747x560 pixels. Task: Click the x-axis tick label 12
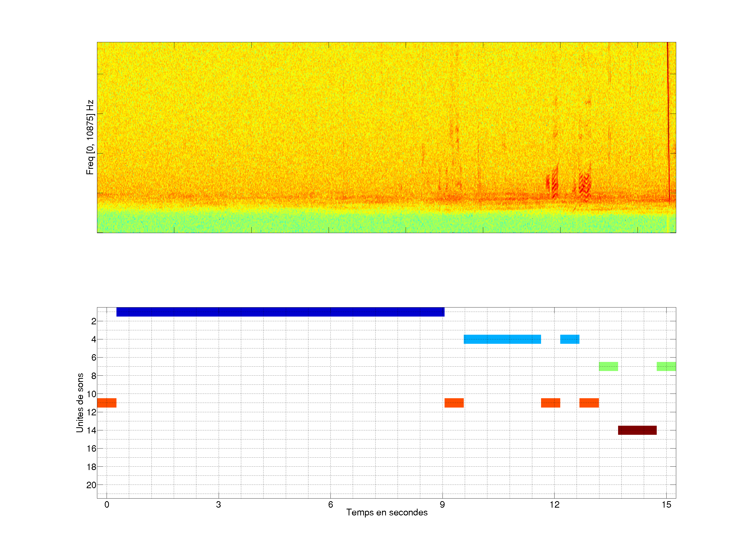click(554, 505)
